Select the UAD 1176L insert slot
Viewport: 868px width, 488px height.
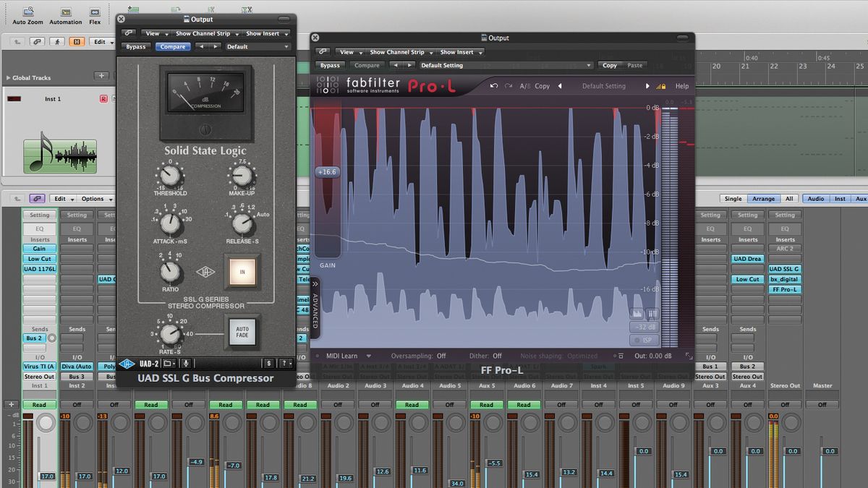(38, 268)
